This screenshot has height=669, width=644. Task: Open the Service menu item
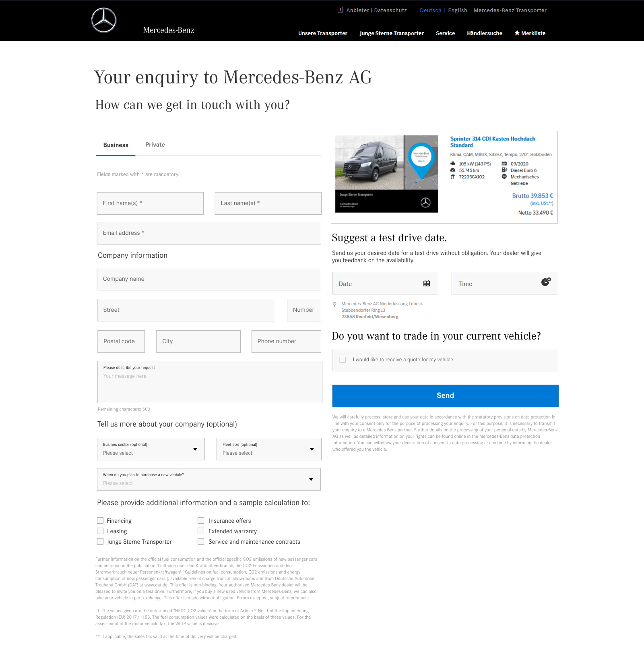pos(445,33)
